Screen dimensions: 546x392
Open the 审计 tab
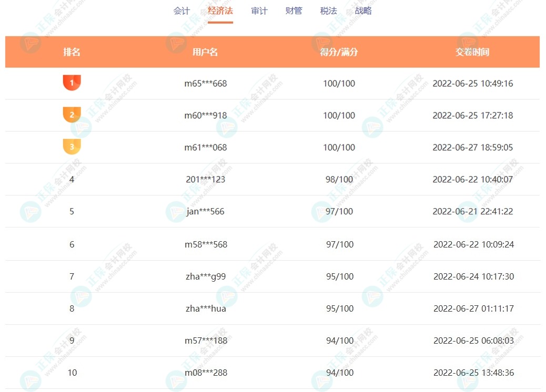259,11
